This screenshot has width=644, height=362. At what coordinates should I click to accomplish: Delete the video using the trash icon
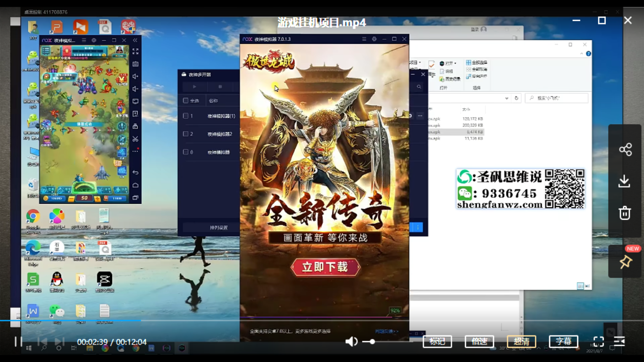point(625,213)
